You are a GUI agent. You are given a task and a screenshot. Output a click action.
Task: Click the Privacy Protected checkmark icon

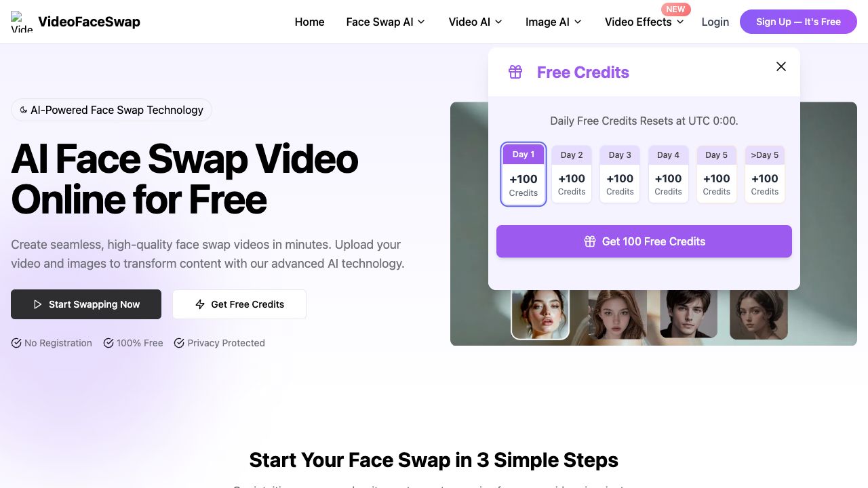(179, 343)
